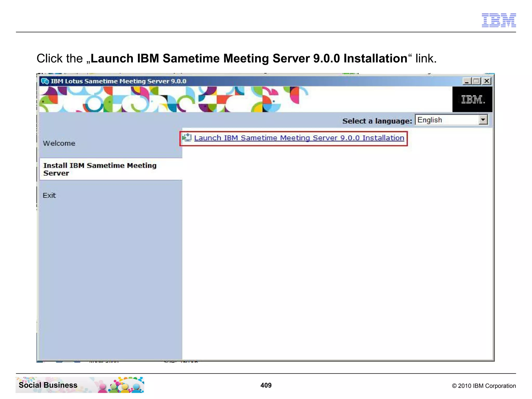Click the Social Business footer graphic
This screenshot has width=532, height=399.
[80, 385]
